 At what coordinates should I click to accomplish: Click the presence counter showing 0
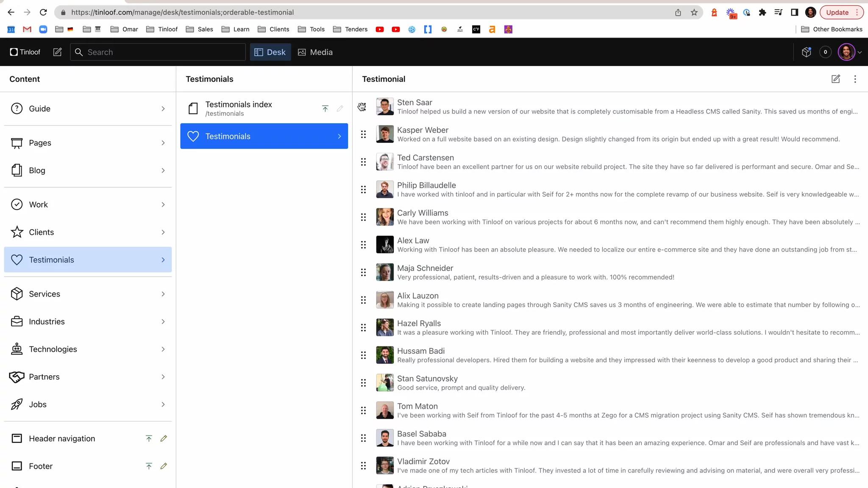pos(825,52)
